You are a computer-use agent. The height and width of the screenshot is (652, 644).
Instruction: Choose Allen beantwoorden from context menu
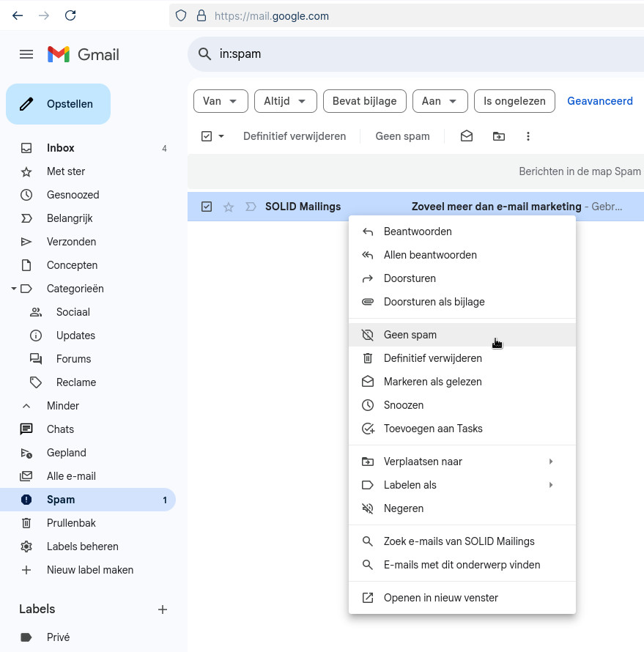click(462, 255)
